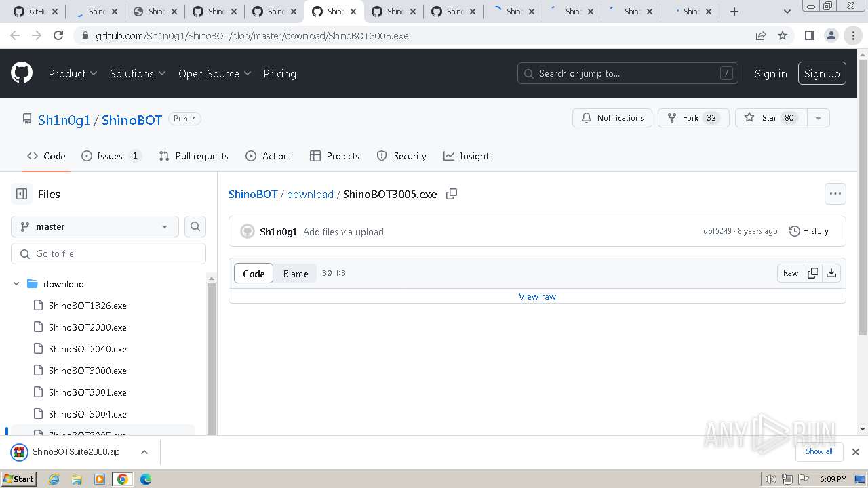Open Chrome three-dot menu
This screenshot has width=868, height=488.
[853, 36]
